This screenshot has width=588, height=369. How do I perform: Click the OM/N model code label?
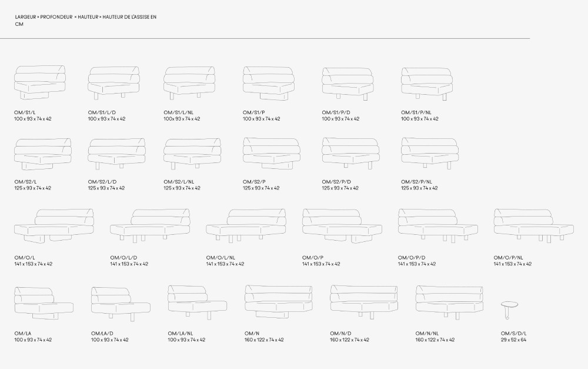[252, 334]
